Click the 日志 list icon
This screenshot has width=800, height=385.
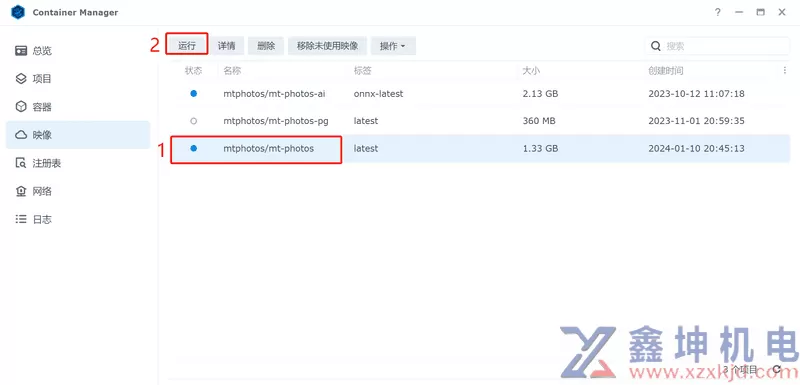[21, 219]
